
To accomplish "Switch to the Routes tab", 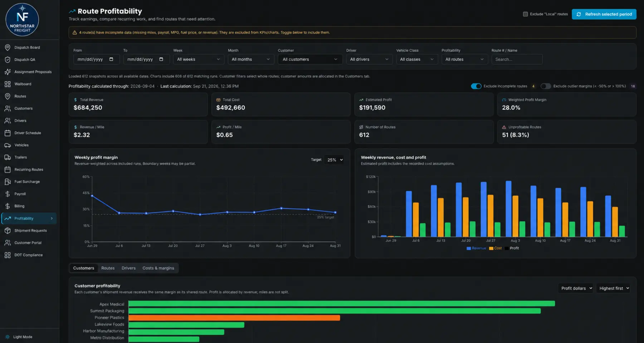I will pos(108,268).
